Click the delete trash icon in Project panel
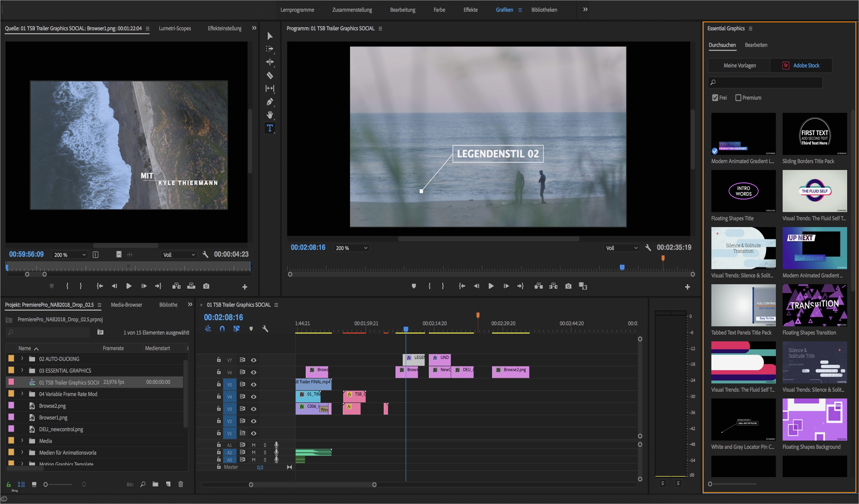Image resolution: width=859 pixels, height=504 pixels. point(181,484)
